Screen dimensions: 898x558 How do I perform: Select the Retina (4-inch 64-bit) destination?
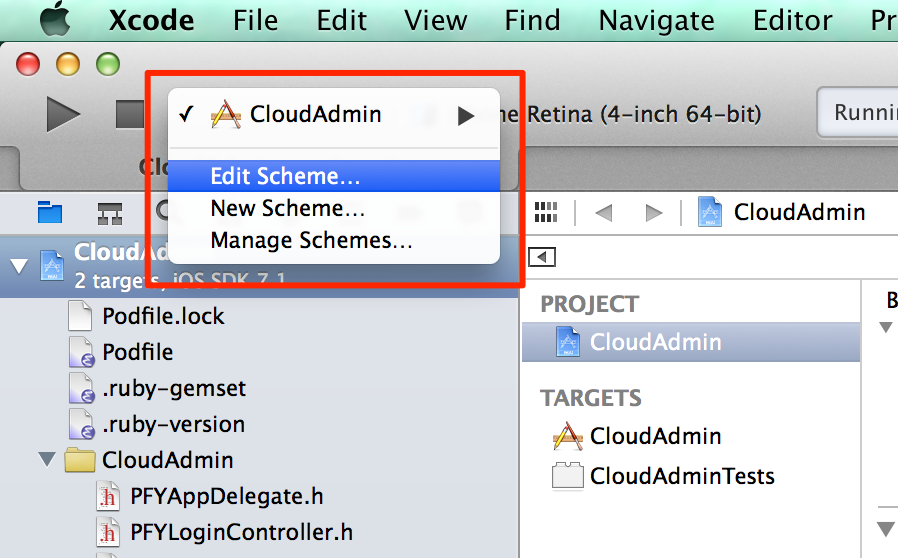(644, 115)
